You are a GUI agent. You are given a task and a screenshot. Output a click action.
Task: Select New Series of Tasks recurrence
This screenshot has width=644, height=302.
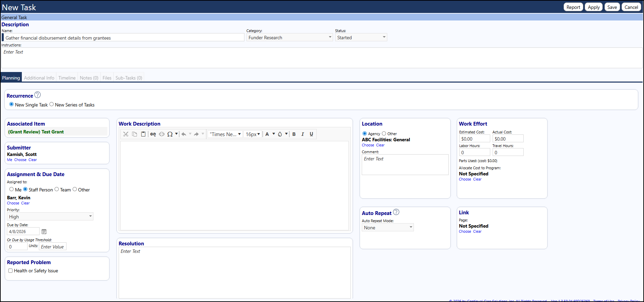[51, 104]
